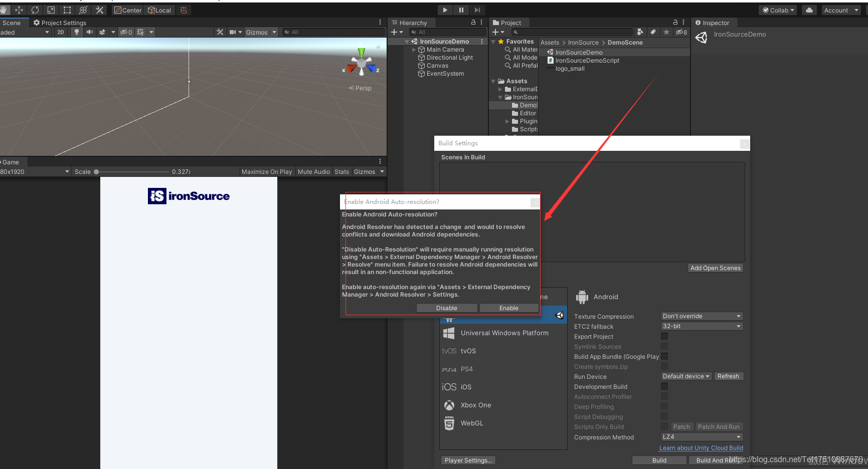Viewport: 868px width, 469px height.
Task: Open Project create (+) menu
Action: point(497,32)
